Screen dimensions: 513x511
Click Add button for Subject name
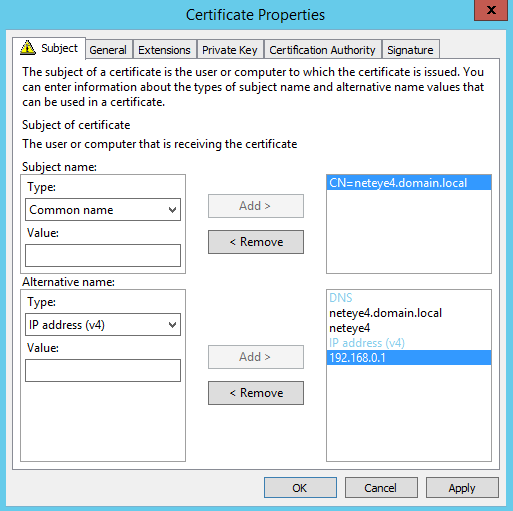pos(256,206)
